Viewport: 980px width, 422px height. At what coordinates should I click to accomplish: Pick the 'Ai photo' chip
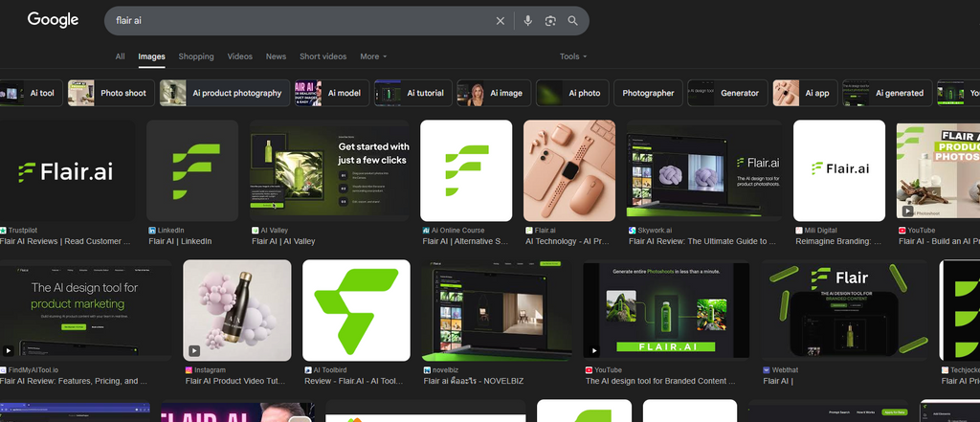[572, 93]
